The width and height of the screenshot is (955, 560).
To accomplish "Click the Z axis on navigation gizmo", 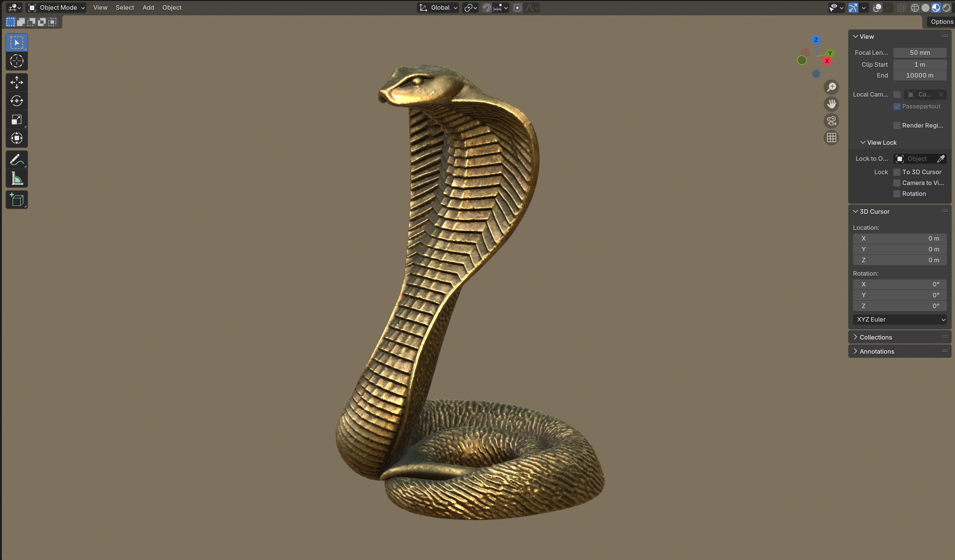I will tap(816, 40).
